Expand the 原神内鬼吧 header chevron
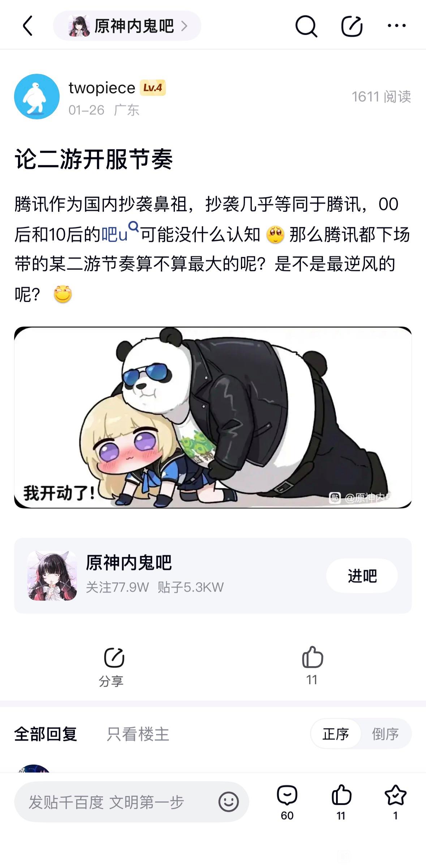This screenshot has height=868, width=426. (184, 26)
